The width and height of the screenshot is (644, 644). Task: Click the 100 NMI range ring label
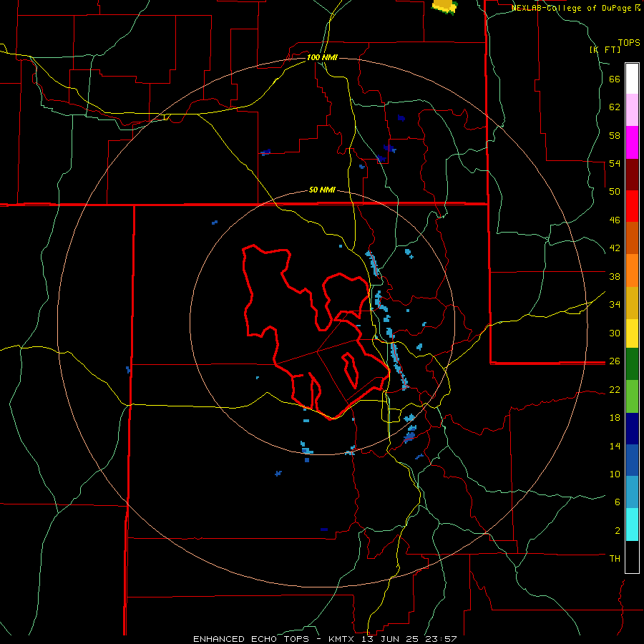coord(322,57)
